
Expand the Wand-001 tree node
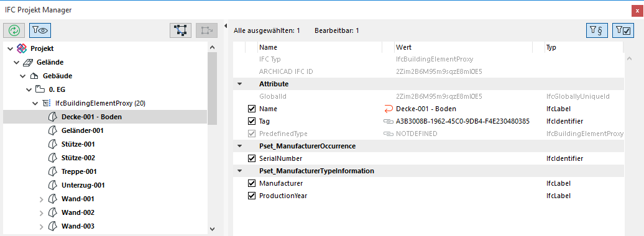point(41,199)
